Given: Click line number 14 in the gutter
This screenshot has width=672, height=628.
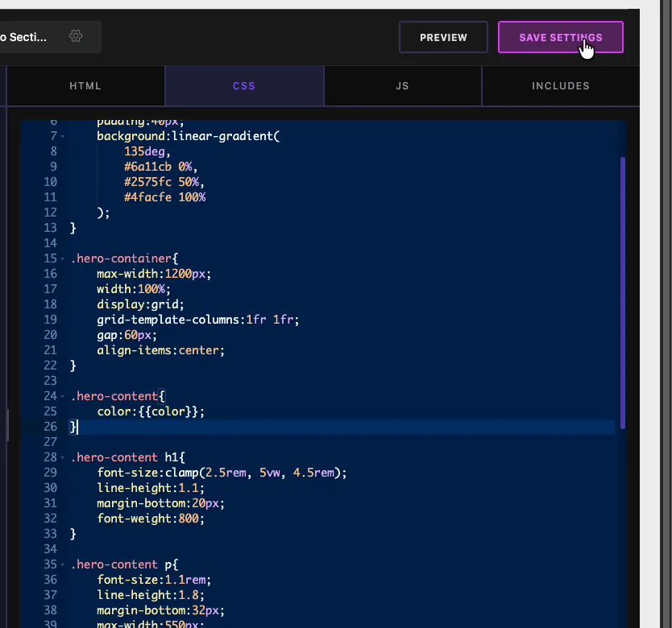Looking at the screenshot, I should coord(51,243).
